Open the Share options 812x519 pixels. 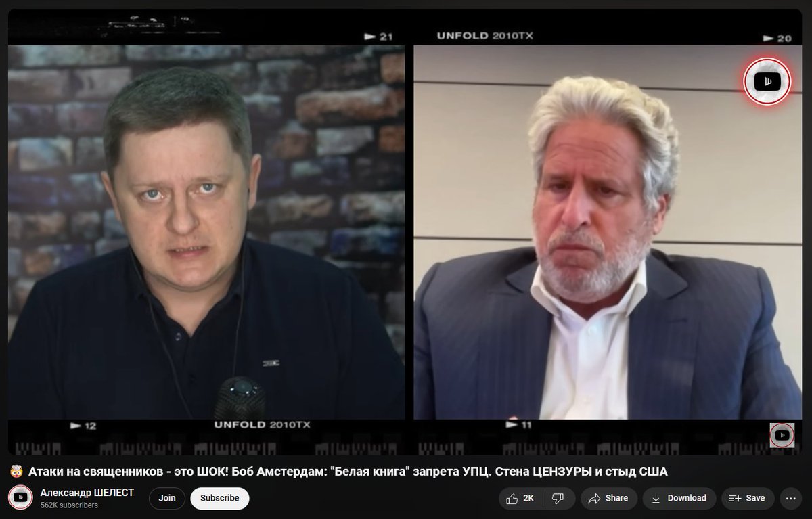click(608, 498)
